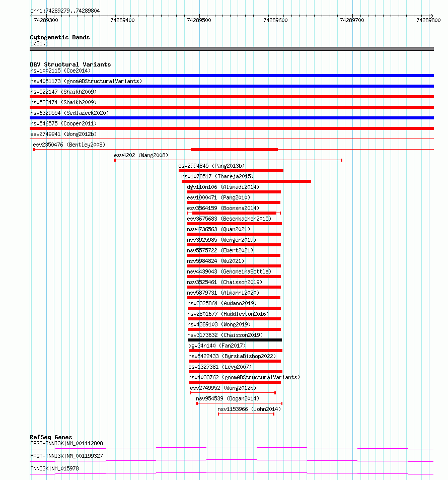Click the black bar under nsv3173632 (Chaisson2019)

[x=235, y=340]
